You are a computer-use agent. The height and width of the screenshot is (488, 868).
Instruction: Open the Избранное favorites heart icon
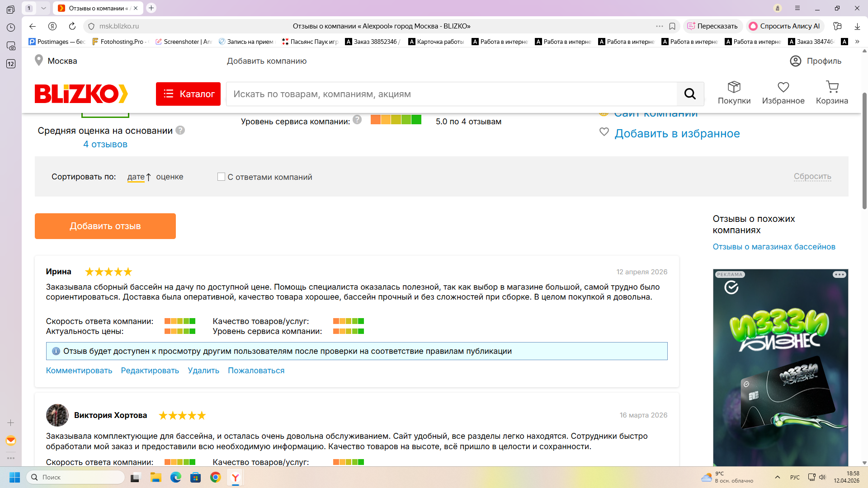point(783,87)
